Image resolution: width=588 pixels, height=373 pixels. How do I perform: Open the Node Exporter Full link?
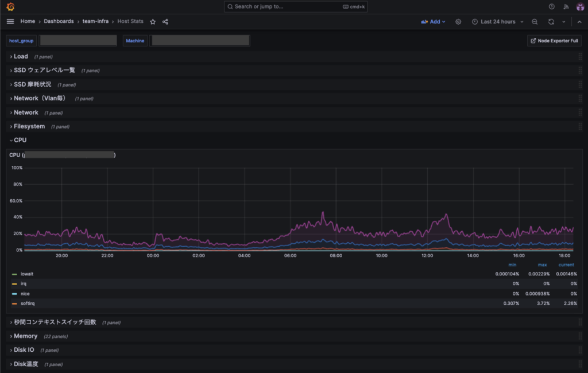click(554, 41)
